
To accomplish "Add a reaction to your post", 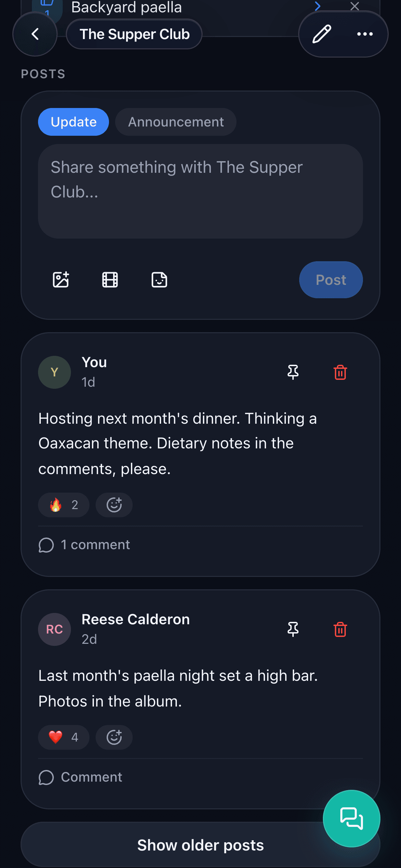I will 114,505.
